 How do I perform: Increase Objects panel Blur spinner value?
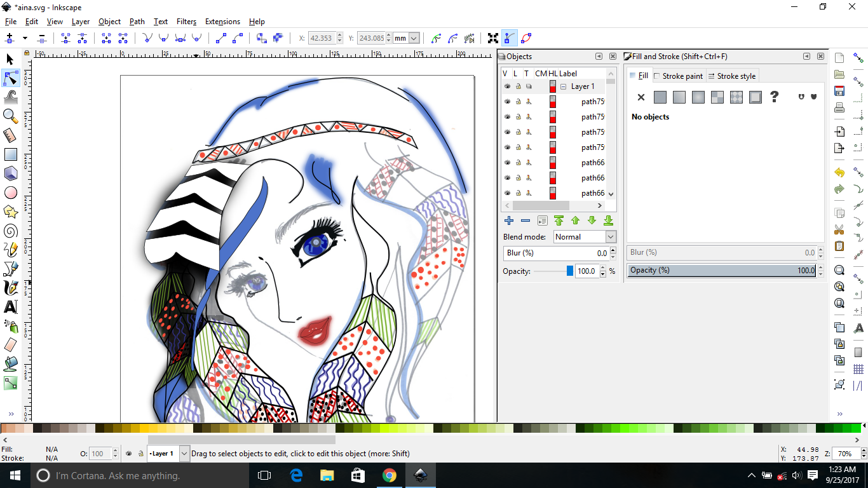(613, 250)
